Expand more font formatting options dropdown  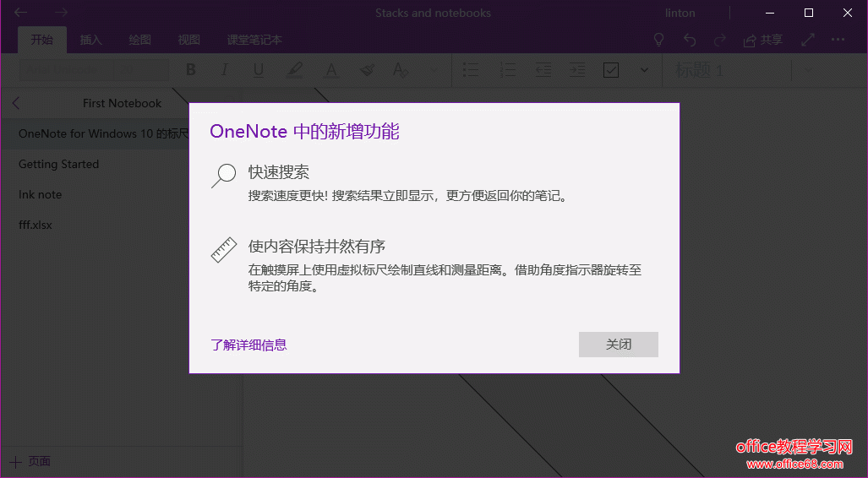[434, 70]
